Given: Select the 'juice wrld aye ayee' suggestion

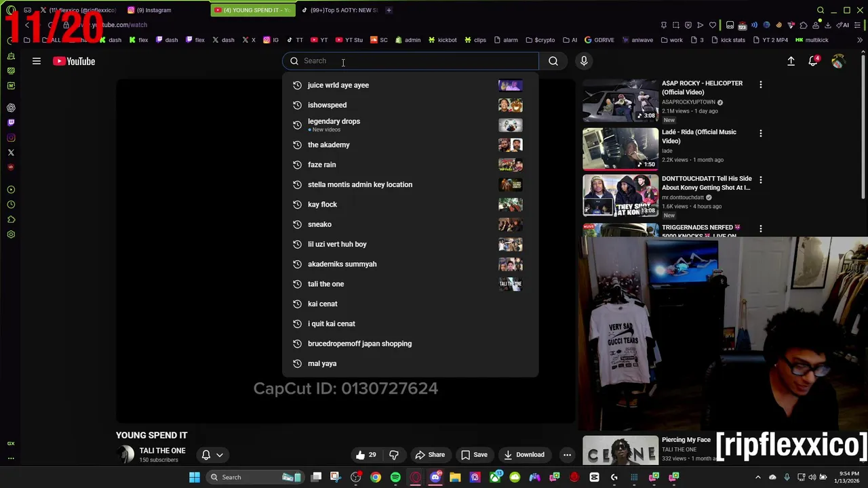Looking at the screenshot, I should pyautogui.click(x=410, y=85).
